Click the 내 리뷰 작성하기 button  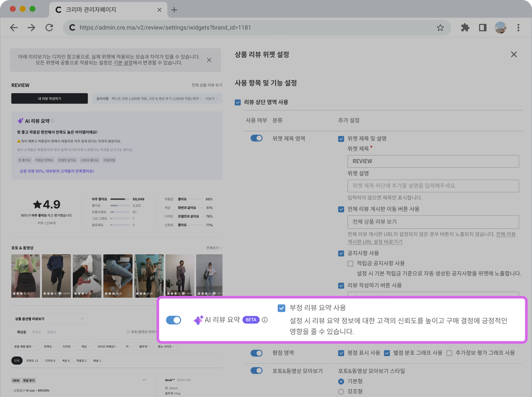point(49,98)
